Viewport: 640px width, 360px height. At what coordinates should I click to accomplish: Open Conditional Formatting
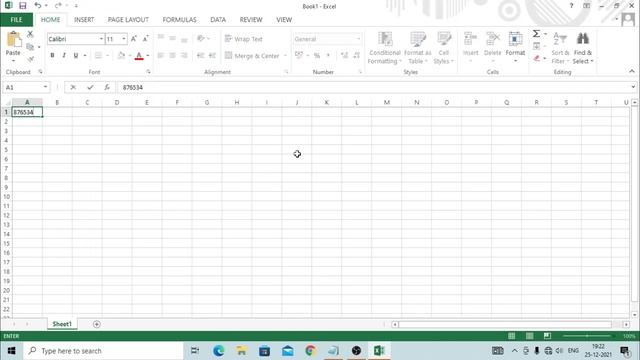(384, 48)
